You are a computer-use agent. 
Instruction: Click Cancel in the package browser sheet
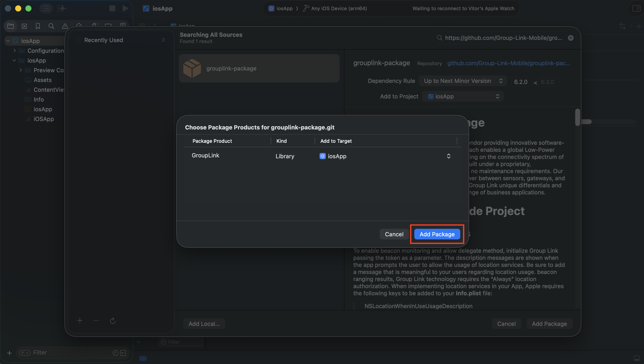pyautogui.click(x=506, y=324)
